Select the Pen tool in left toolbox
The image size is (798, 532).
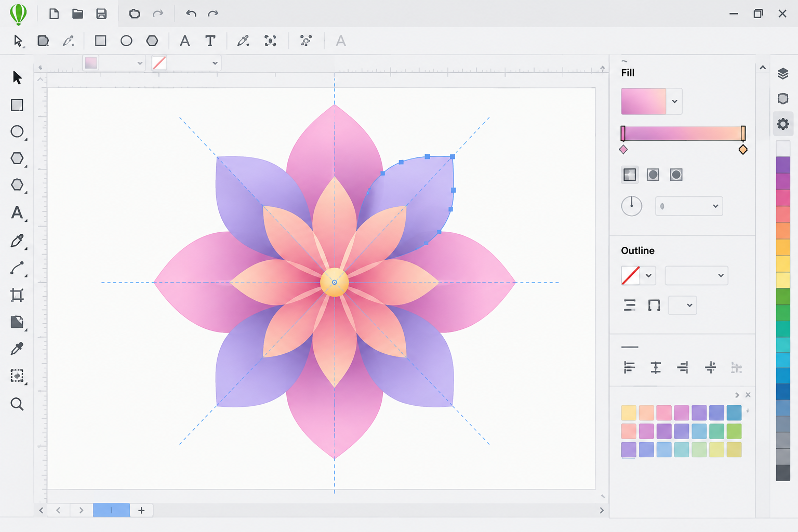pyautogui.click(x=17, y=241)
